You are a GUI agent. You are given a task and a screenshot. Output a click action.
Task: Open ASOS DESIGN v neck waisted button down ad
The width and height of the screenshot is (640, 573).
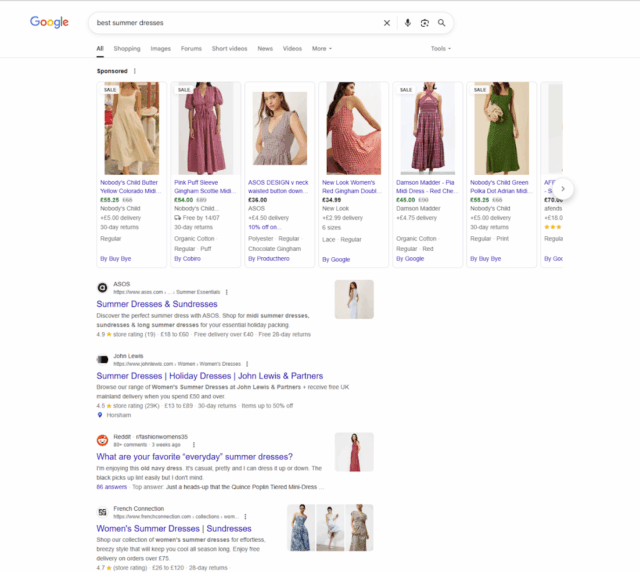278,187
